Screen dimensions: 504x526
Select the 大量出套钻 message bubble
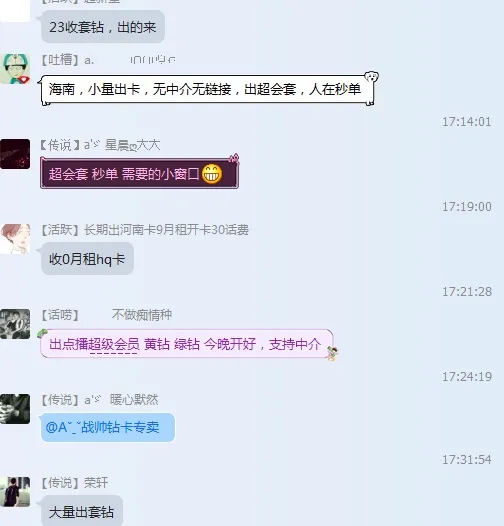(82, 511)
